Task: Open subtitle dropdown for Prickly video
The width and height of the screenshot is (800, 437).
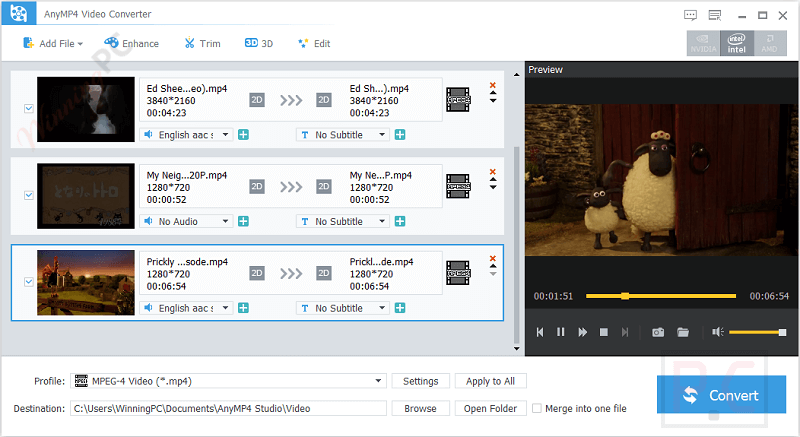Action: (342, 308)
